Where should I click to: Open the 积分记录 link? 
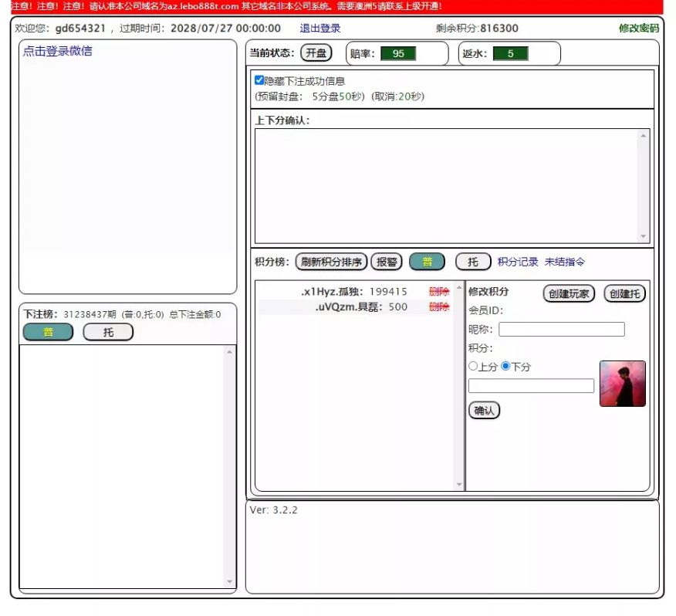point(518,262)
